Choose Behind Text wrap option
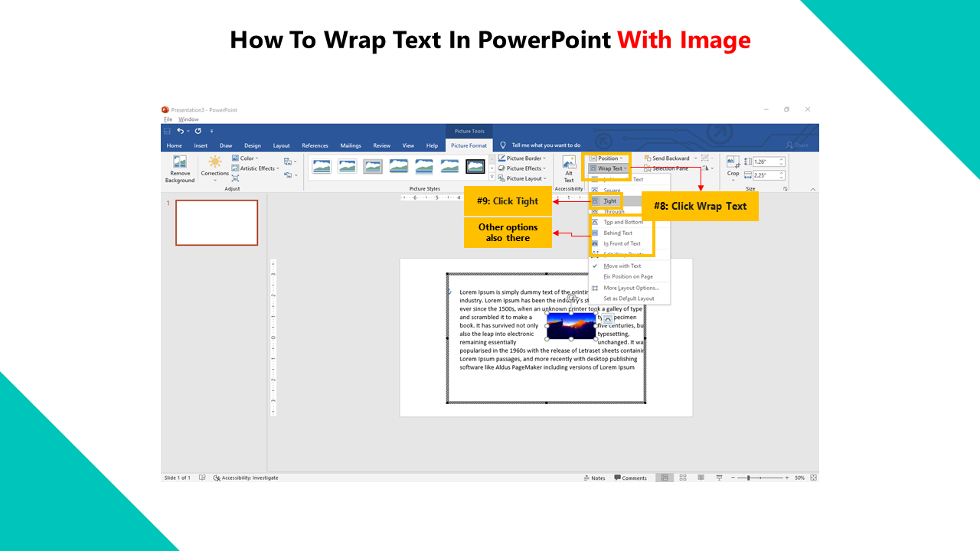 [x=618, y=233]
